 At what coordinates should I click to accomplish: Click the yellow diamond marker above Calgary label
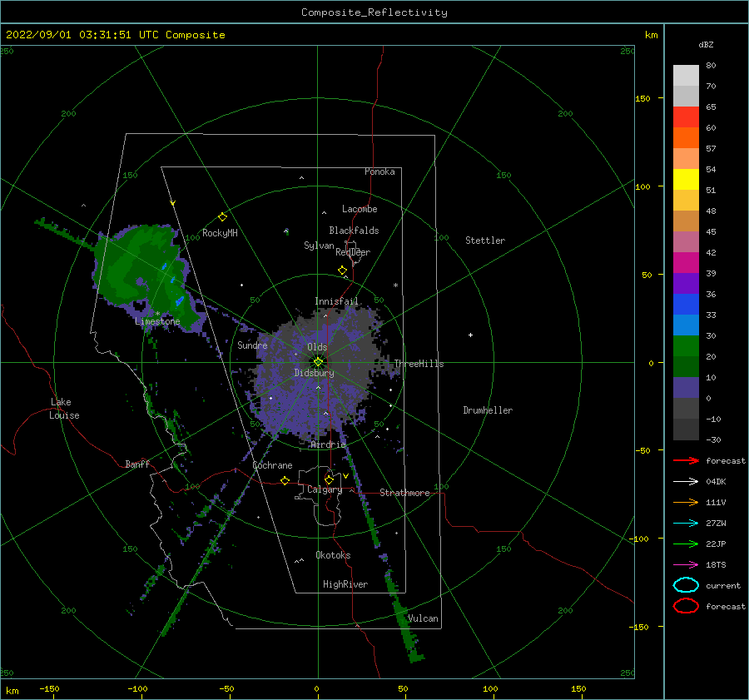pos(329,479)
